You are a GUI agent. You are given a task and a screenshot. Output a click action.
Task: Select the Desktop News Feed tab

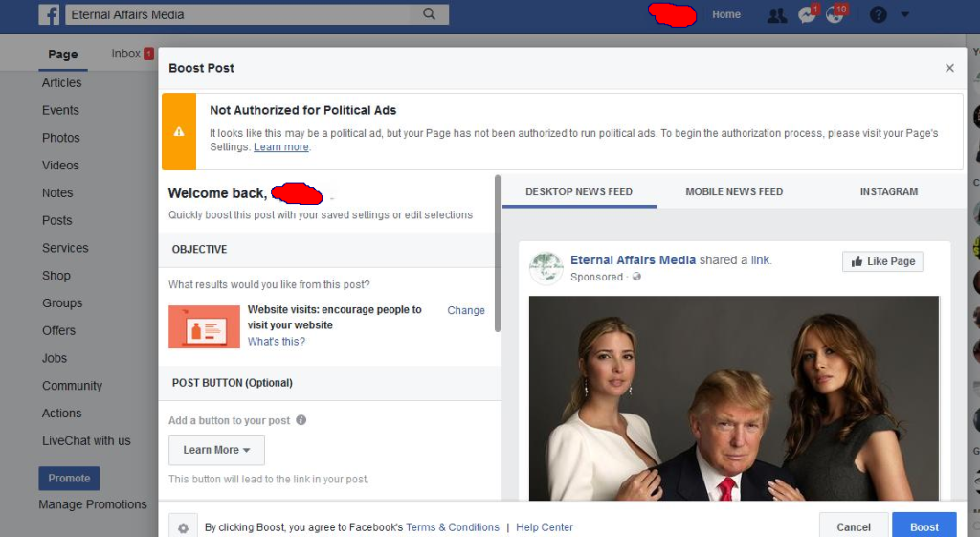579,191
